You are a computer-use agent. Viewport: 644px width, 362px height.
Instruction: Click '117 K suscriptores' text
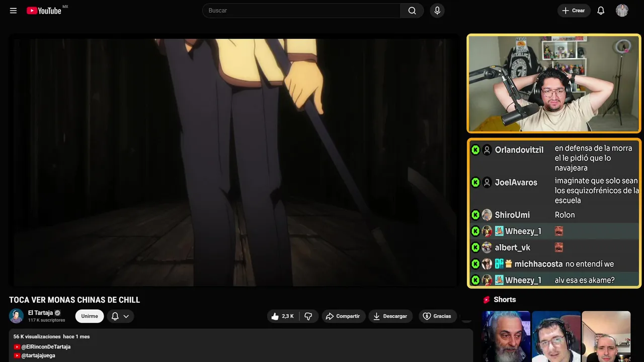click(x=47, y=320)
